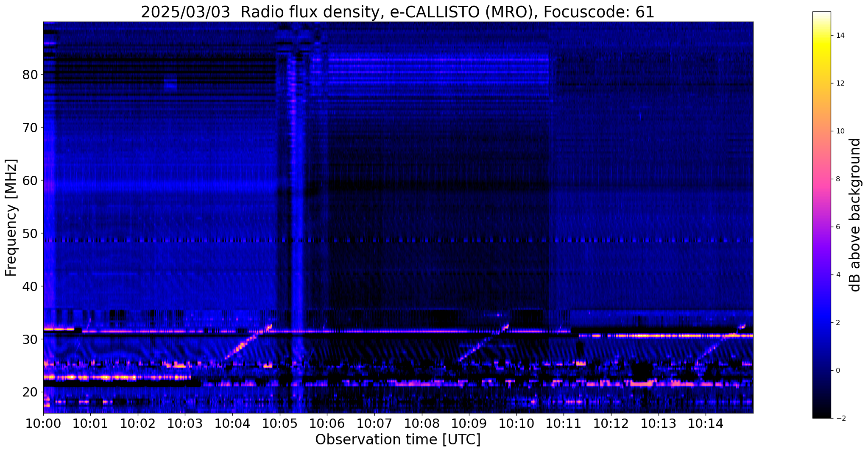Click the 'Frequency [MHz]' axis label
The height and width of the screenshot is (452, 868).
pyautogui.click(x=11, y=218)
